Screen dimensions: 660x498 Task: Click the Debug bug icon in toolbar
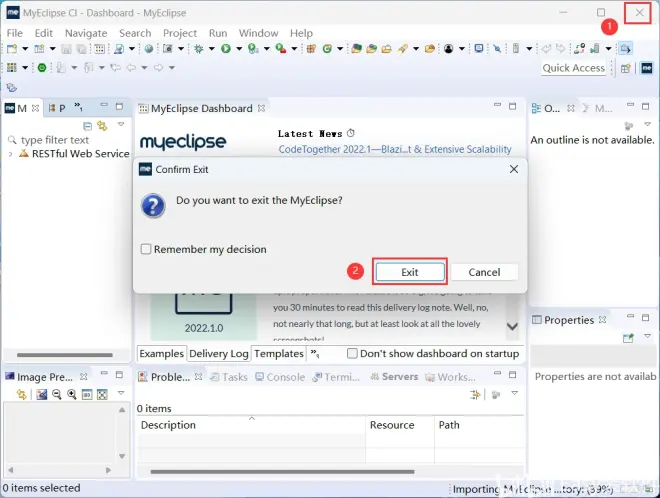(x=198, y=49)
